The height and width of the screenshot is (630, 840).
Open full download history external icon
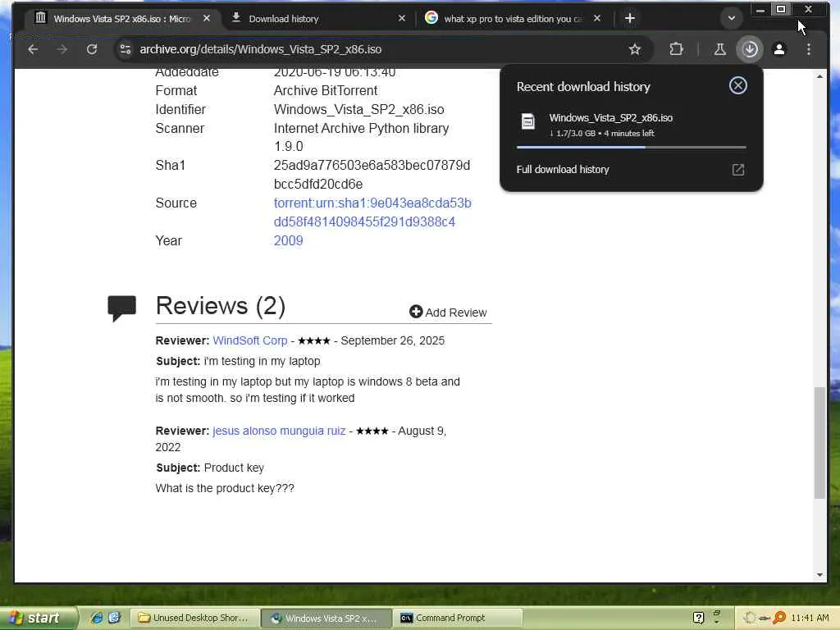[x=737, y=170]
